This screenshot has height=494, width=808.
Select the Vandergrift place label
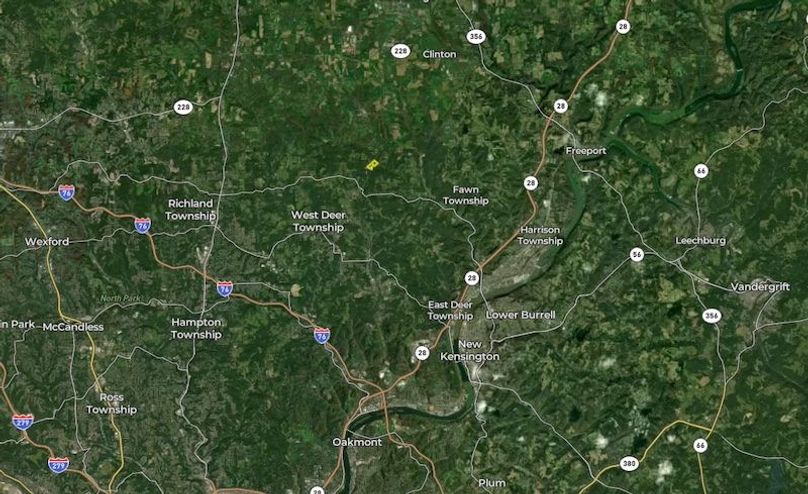click(760, 287)
